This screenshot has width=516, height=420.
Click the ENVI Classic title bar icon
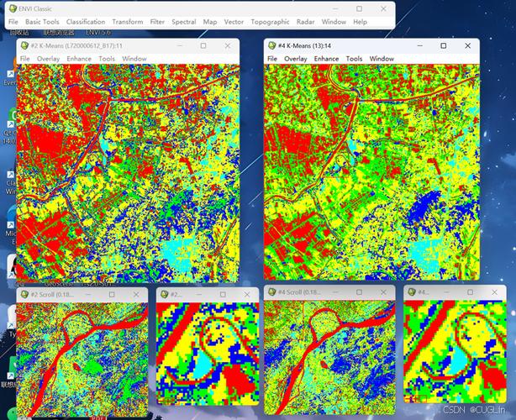tap(13, 9)
